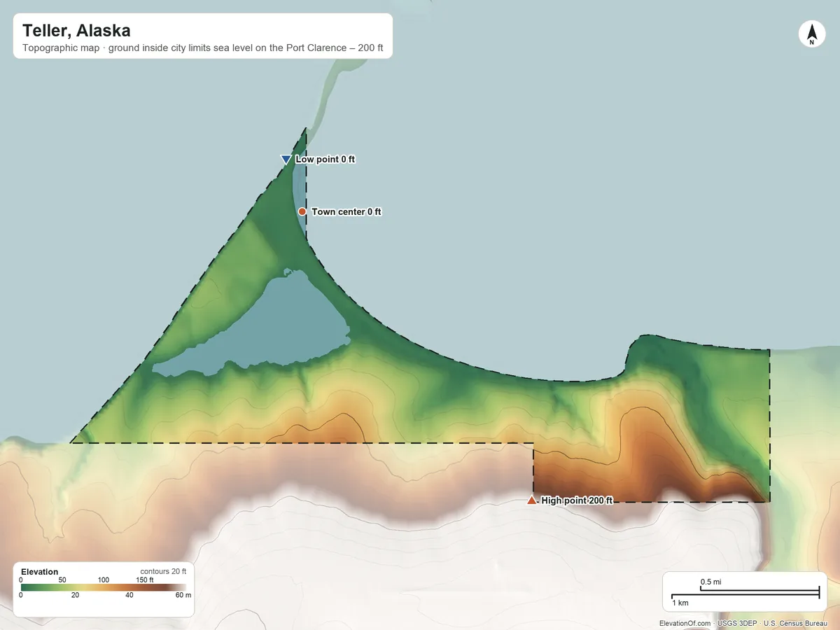Click the north arrow compass icon
Screen dimensions: 840x630
[x=811, y=34]
